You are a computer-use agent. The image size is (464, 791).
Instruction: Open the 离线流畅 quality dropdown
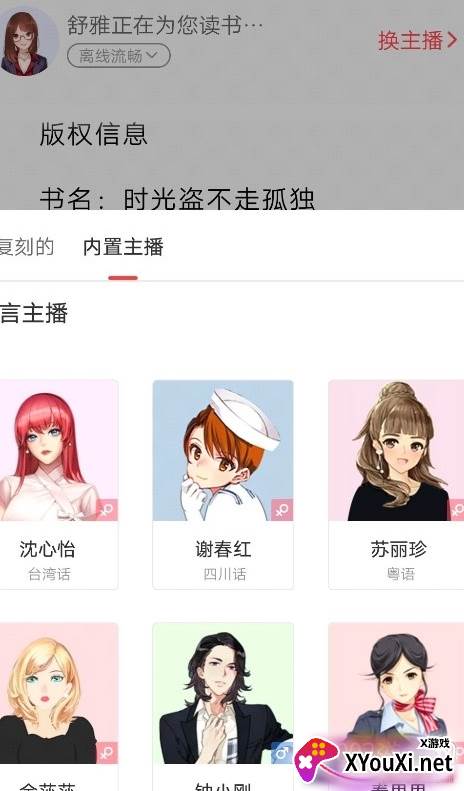tap(119, 55)
